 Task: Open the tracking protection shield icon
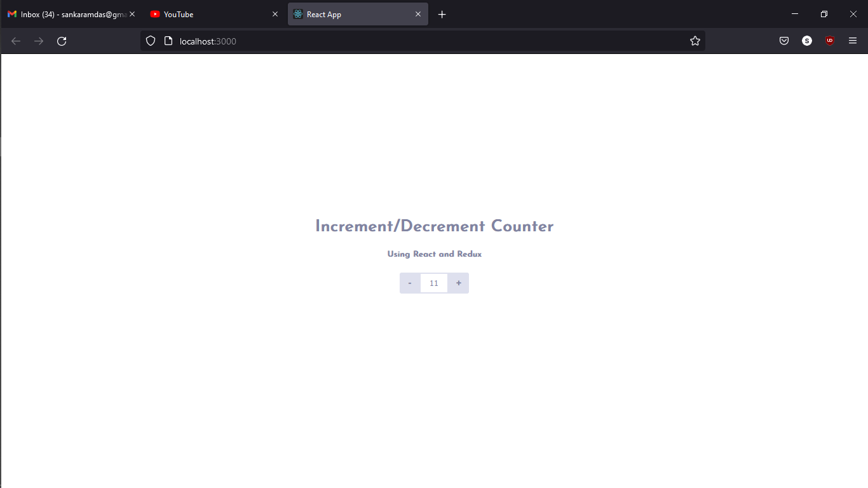pos(150,41)
